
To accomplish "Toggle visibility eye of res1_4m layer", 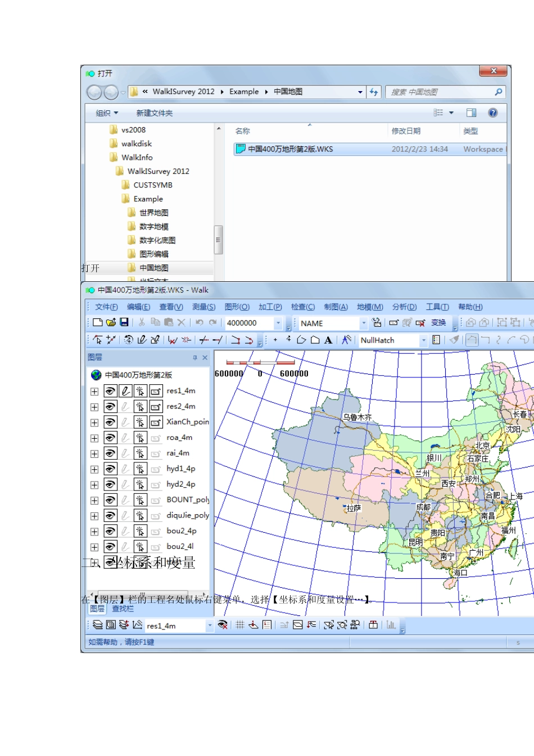I will pos(111,391).
